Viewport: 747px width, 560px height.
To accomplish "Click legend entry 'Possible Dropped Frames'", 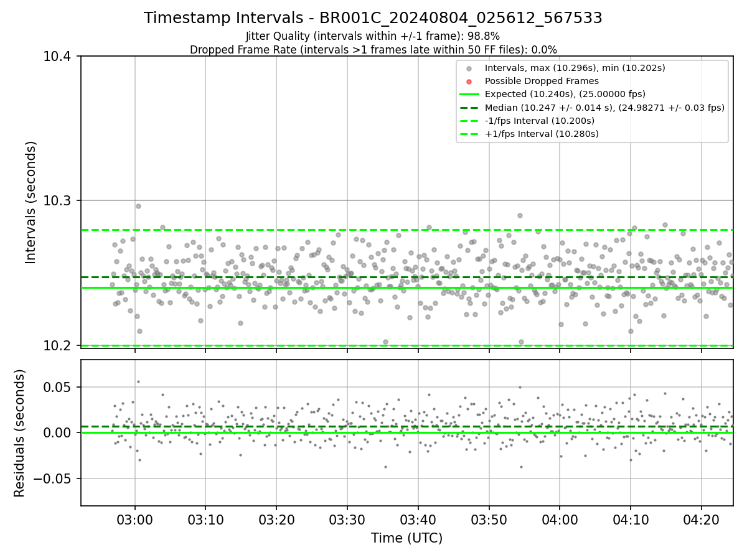I will 542,81.
